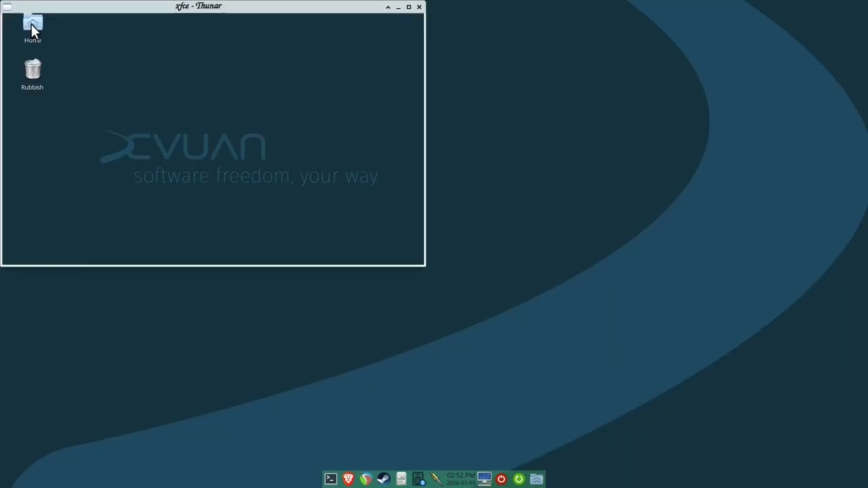Open the Thunar window menu button

coord(7,7)
